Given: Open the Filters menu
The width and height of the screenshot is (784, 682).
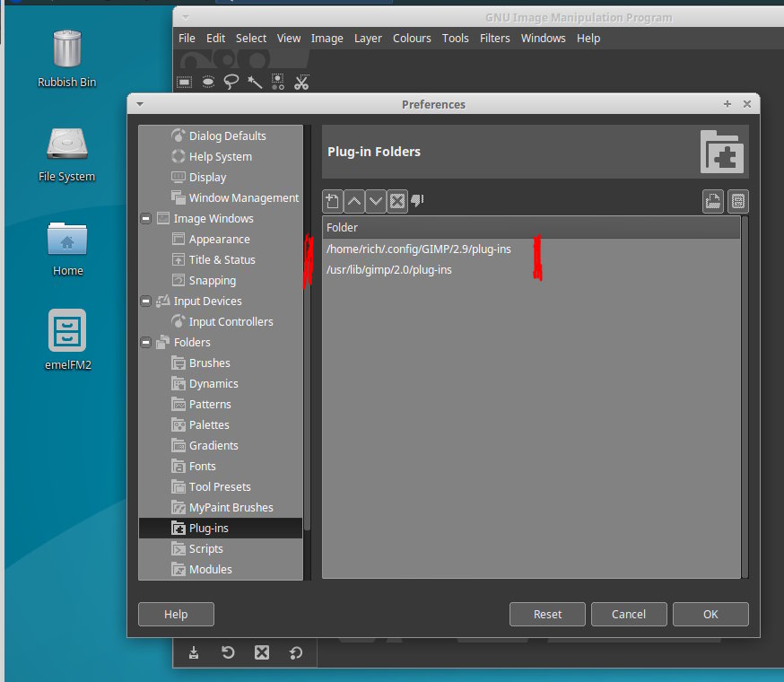Looking at the screenshot, I should 494,38.
